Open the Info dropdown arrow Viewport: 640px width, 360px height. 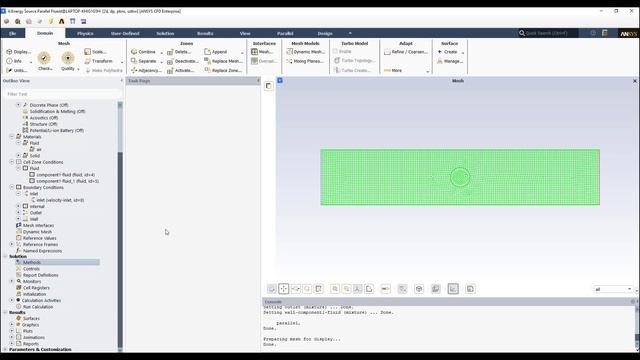31,62
